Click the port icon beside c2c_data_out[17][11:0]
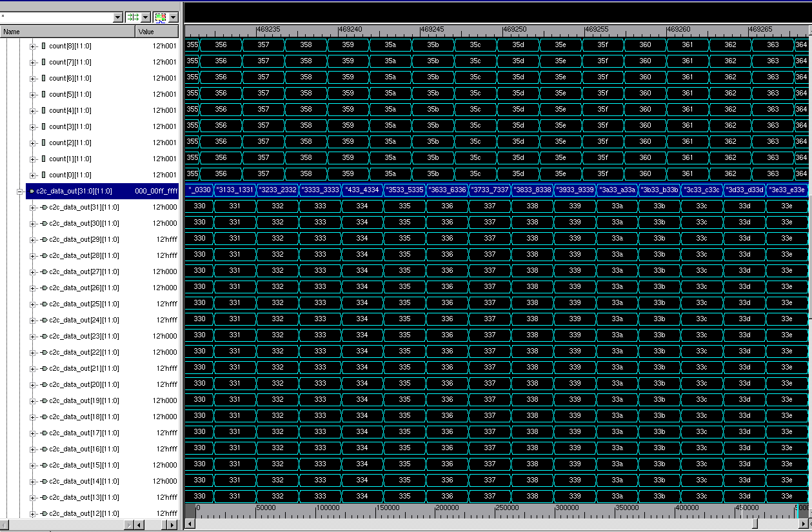Image resolution: width=812 pixels, height=532 pixels. coord(45,433)
